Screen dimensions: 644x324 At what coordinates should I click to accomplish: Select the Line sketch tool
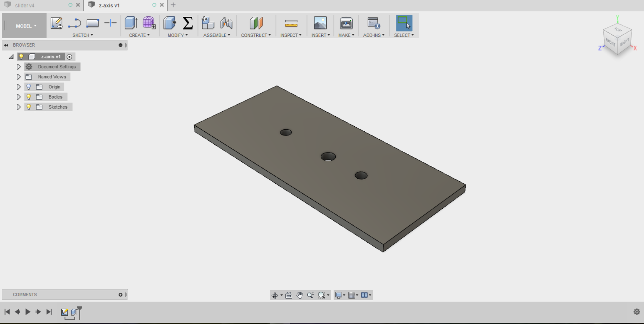click(x=74, y=23)
